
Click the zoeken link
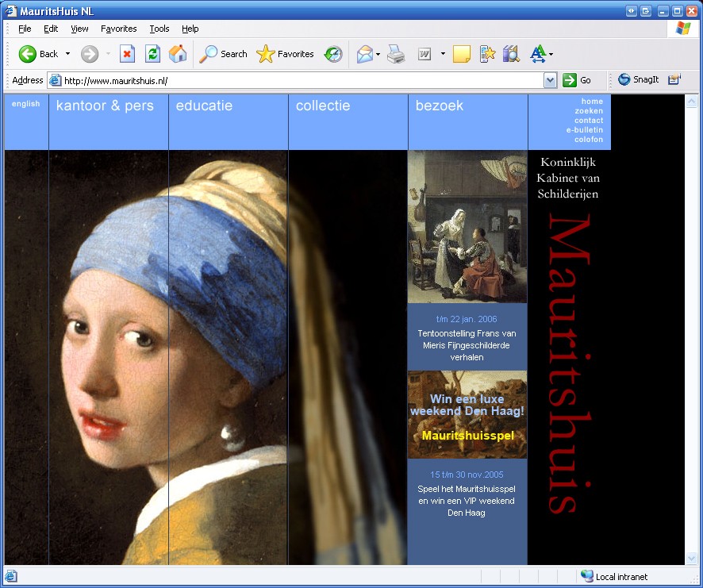589,111
